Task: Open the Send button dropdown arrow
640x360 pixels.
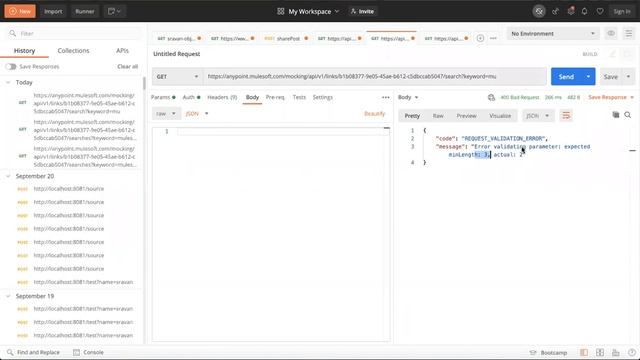Action: (x=588, y=77)
